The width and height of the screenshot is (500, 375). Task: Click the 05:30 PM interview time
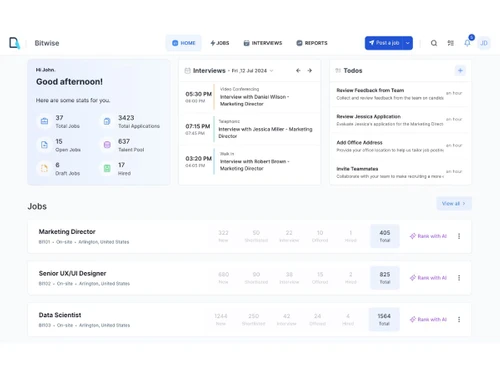coord(198,94)
